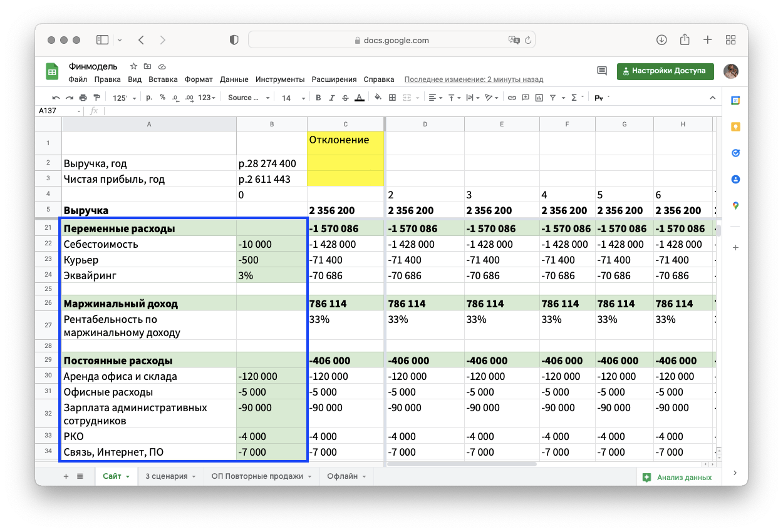This screenshot has width=783, height=532.
Task: Open the cell borders tool
Action: pyautogui.click(x=393, y=98)
